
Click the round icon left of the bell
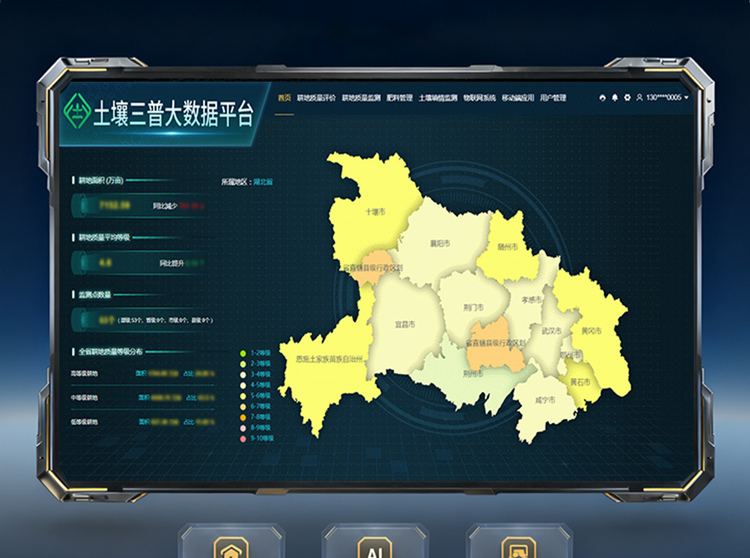(602, 98)
